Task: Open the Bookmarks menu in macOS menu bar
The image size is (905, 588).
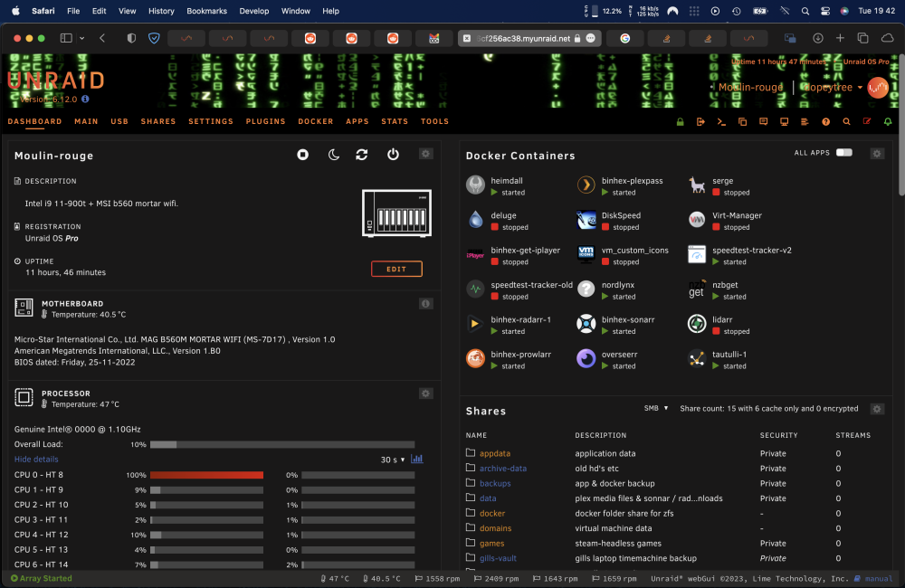Action: point(206,11)
